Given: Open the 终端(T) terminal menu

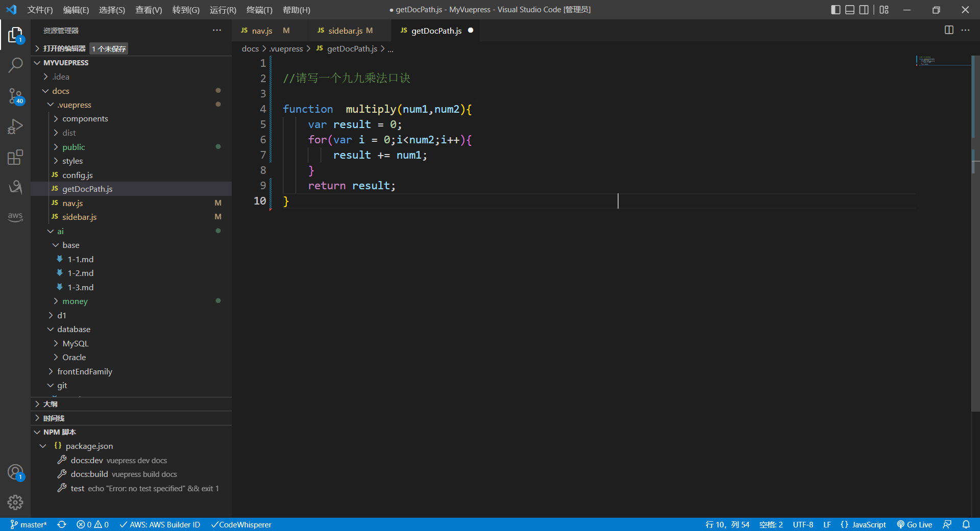Looking at the screenshot, I should [x=259, y=10].
